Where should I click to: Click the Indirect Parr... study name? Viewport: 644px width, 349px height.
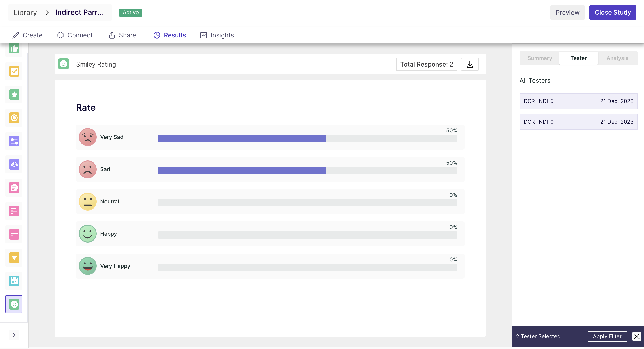point(79,12)
